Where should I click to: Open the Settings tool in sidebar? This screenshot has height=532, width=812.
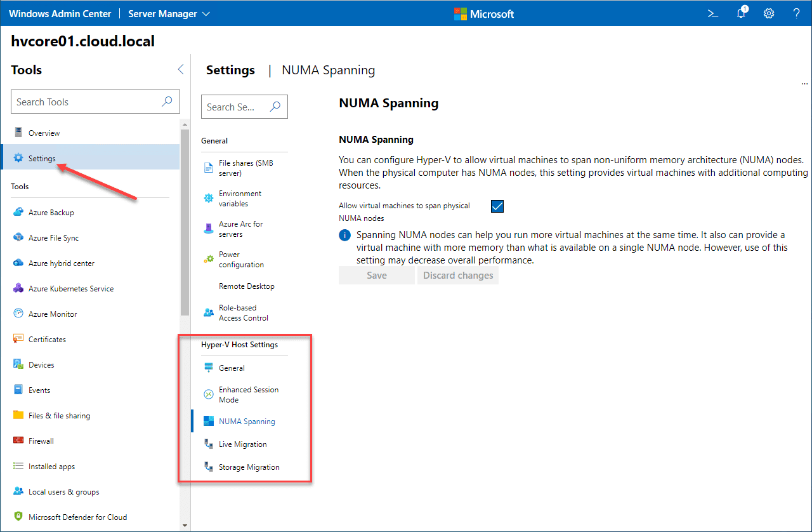coord(91,158)
